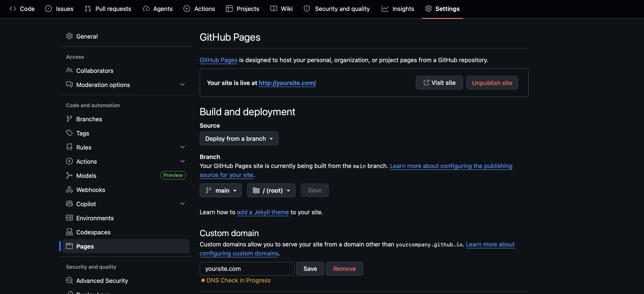Click the Unpublish site button
Viewport: 644px width, 294px height.
coord(492,83)
